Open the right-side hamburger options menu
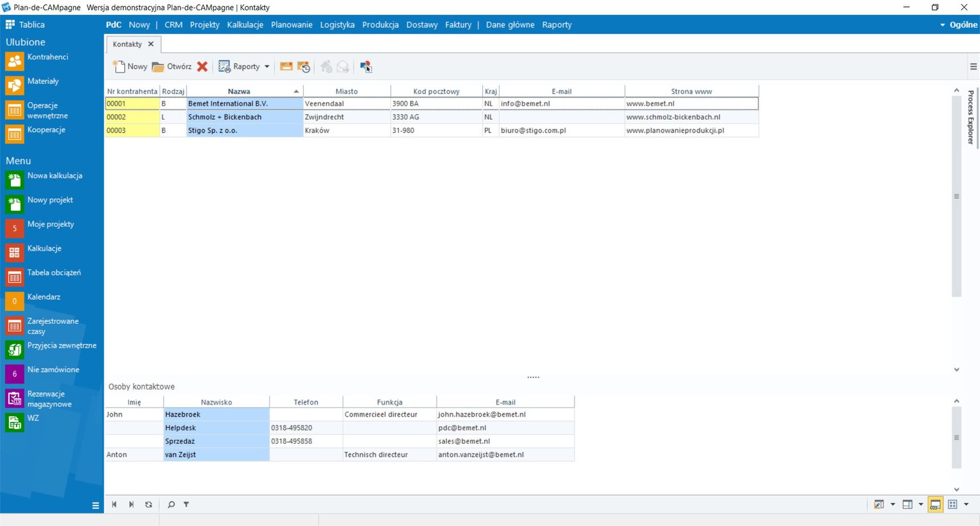Screen dimensions: 980x526 tap(973, 67)
